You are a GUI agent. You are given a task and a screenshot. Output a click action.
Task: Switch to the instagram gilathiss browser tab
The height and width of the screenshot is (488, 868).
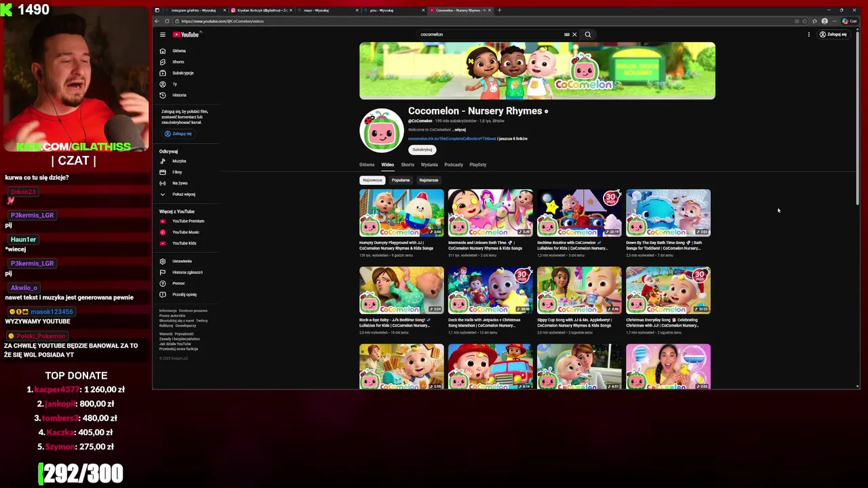[193, 10]
